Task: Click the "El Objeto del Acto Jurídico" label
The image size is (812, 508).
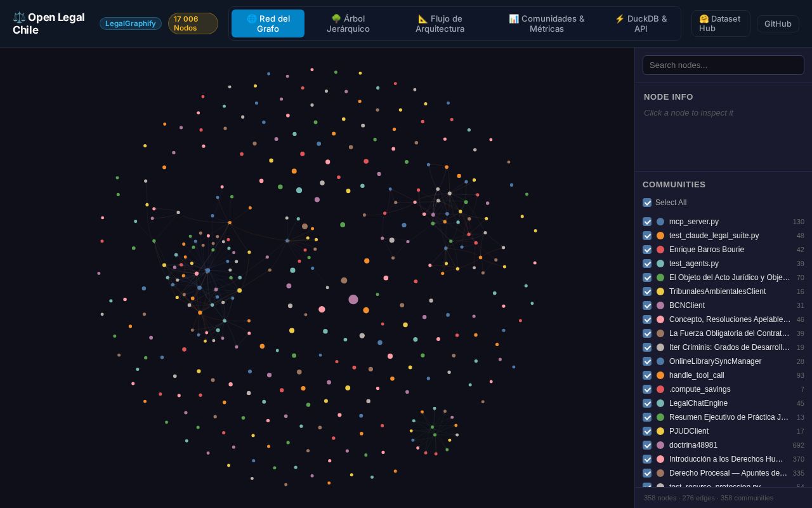Action: [x=730, y=277]
